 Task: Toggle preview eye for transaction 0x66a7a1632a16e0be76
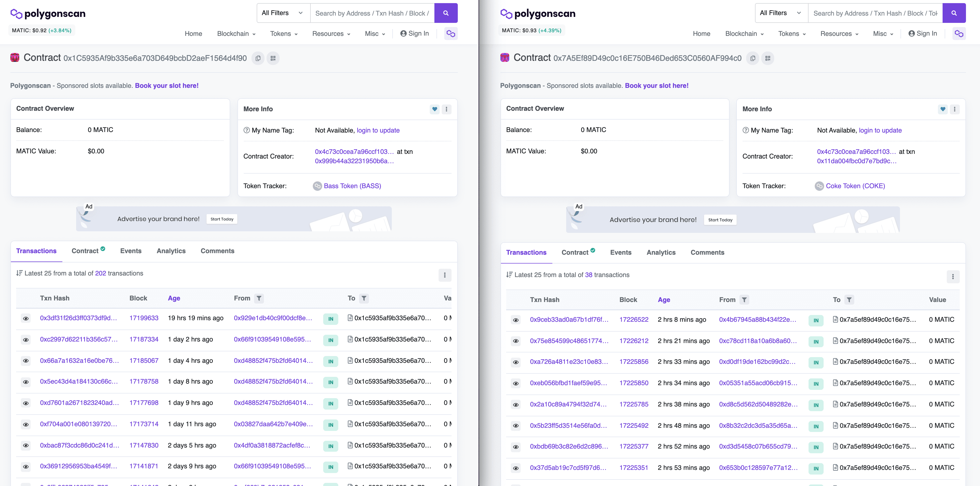pos(26,360)
